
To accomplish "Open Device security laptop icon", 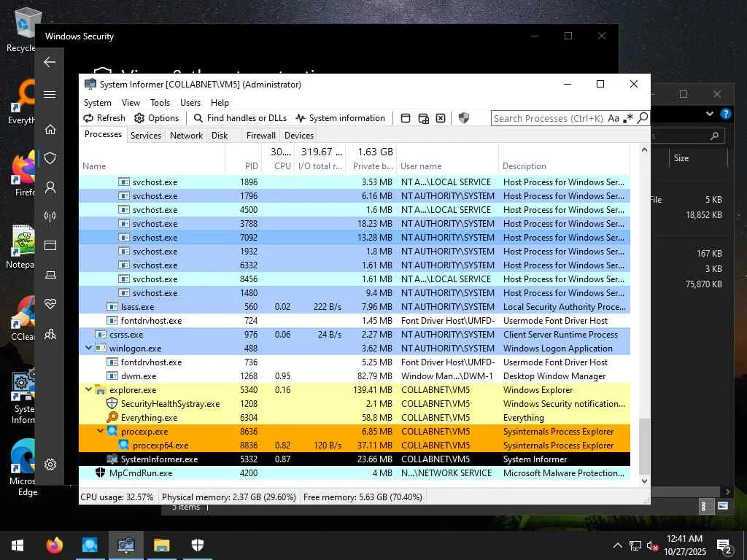I will point(50,275).
